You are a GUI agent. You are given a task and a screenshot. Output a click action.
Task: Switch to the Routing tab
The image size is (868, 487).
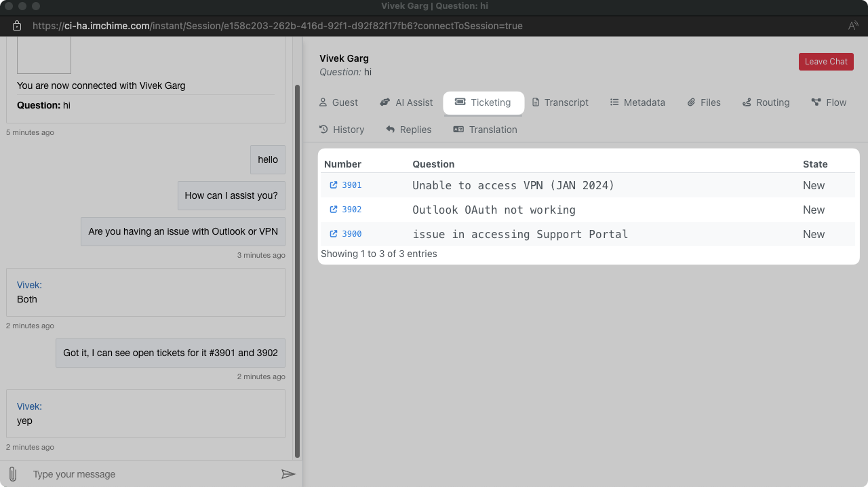766,102
